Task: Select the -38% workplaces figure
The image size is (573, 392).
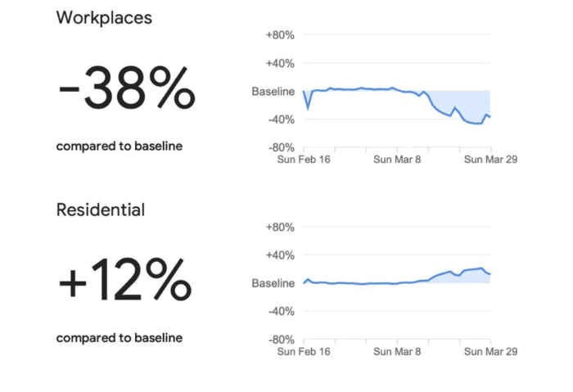Action: click(x=126, y=88)
